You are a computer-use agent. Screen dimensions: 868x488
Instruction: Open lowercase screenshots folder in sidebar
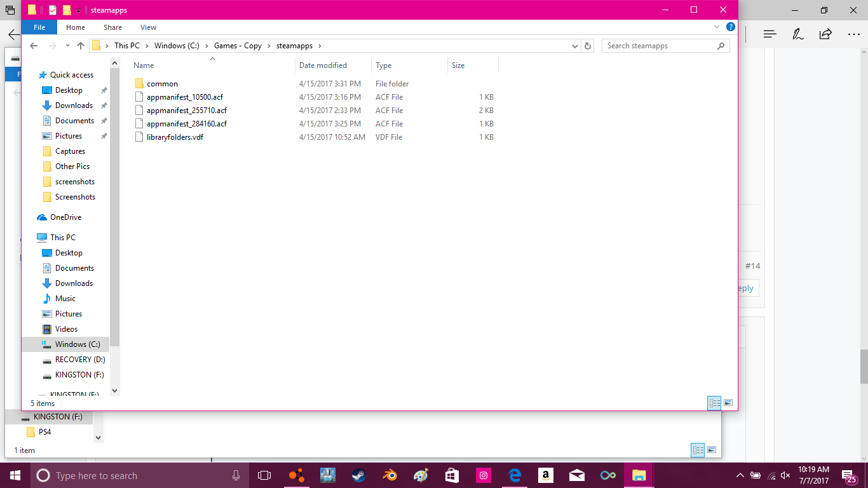point(74,182)
